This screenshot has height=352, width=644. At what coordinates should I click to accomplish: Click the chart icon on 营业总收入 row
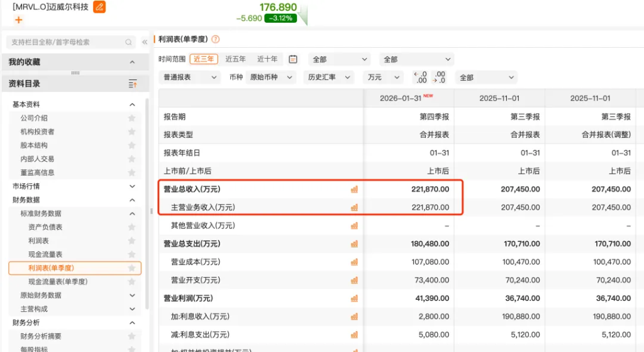354,189
